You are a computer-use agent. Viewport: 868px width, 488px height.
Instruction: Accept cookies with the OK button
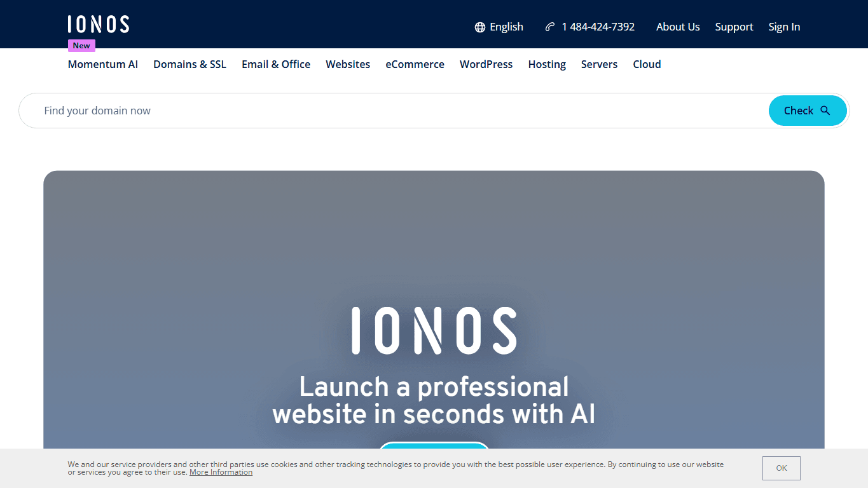coord(782,468)
